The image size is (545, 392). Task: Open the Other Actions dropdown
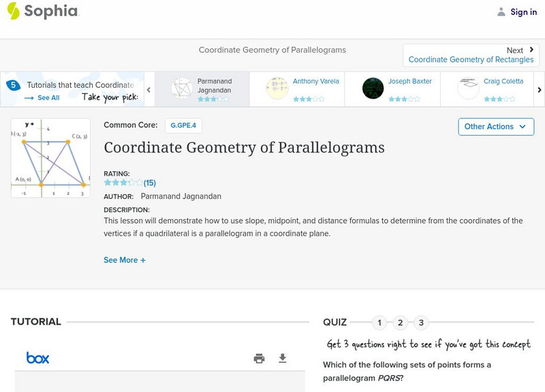point(495,127)
